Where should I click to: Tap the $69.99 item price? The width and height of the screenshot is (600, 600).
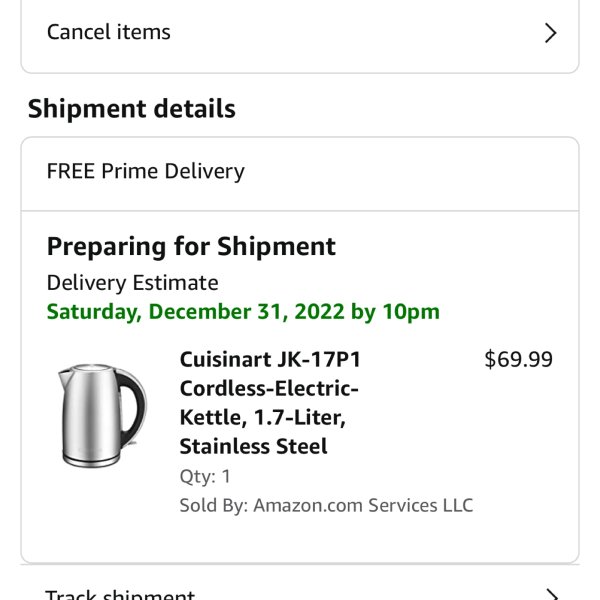click(x=518, y=360)
